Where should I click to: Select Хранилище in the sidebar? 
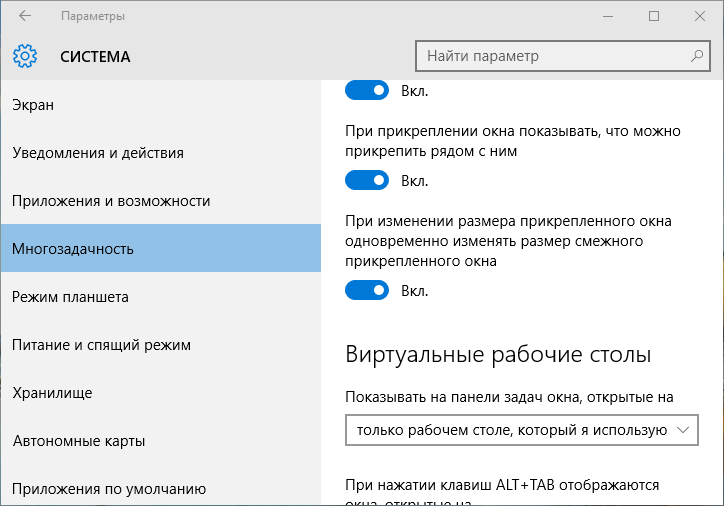click(161, 392)
